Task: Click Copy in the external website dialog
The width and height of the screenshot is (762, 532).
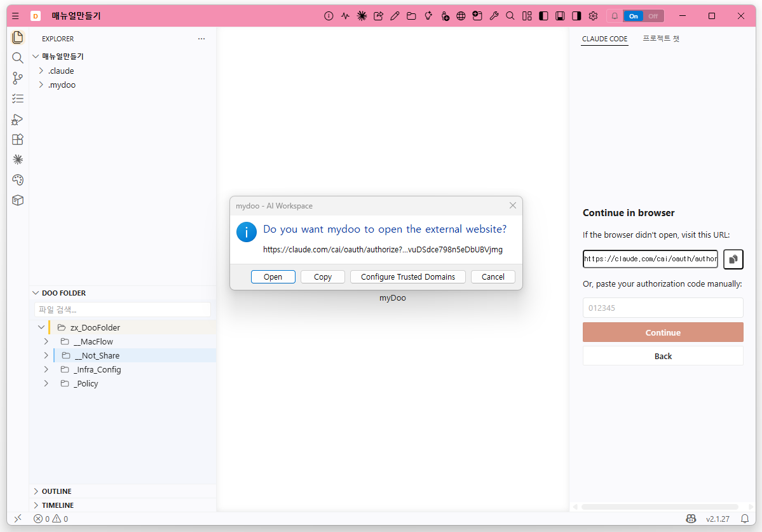Action: (x=323, y=277)
